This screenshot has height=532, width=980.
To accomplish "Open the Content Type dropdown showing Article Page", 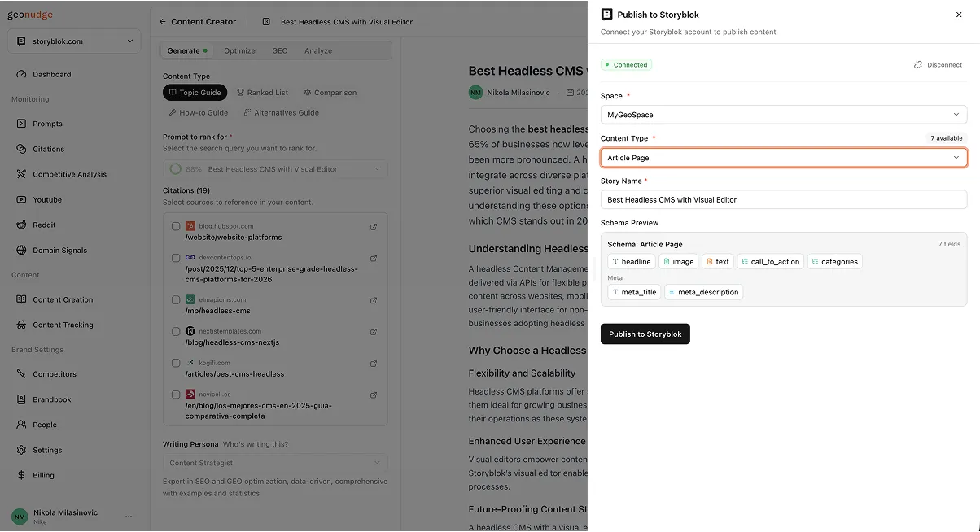I will coord(782,157).
